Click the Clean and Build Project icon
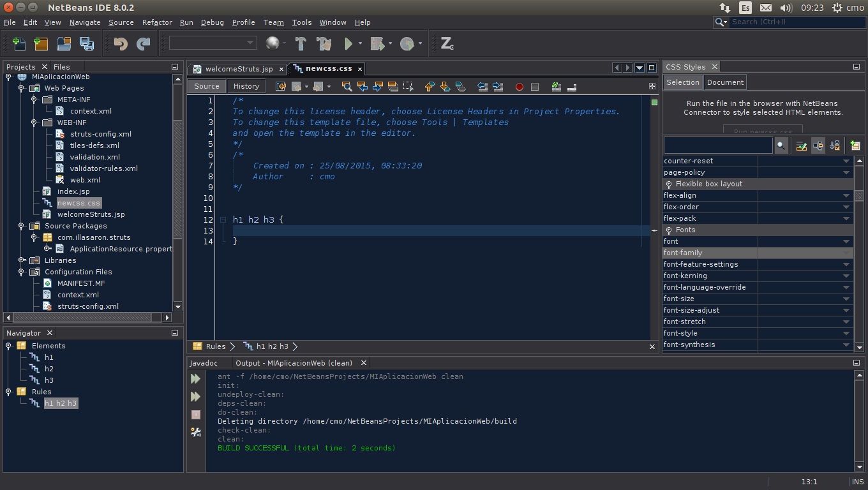The width and height of the screenshot is (868, 490). 324,43
